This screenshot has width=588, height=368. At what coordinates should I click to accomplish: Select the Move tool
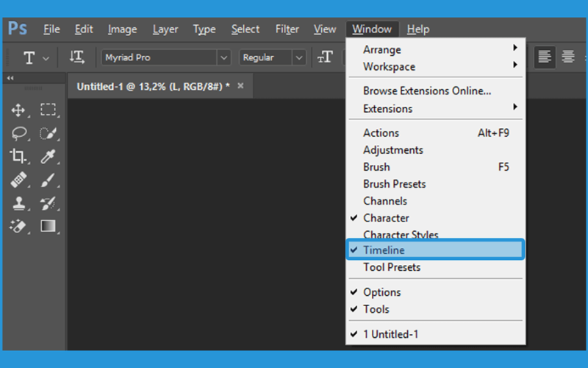[x=18, y=110]
